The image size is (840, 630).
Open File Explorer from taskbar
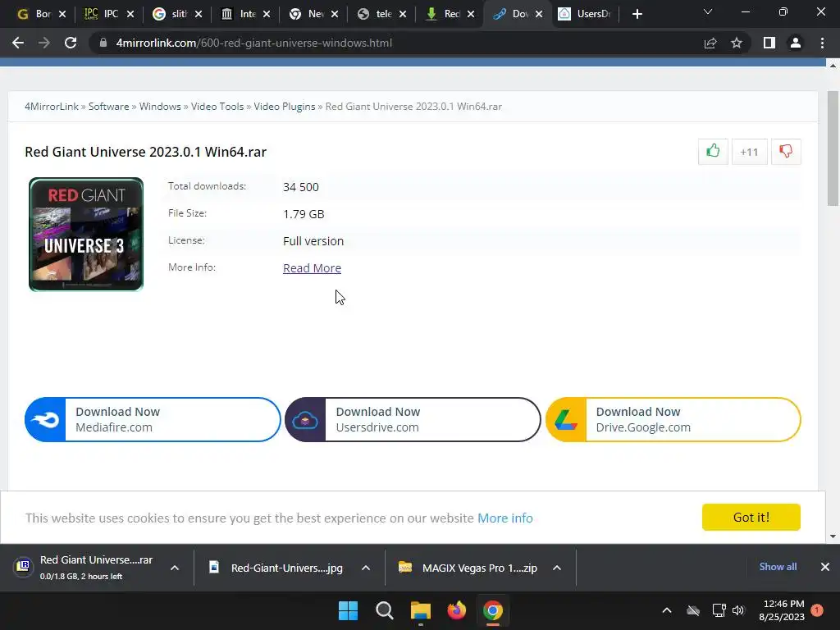pos(421,610)
